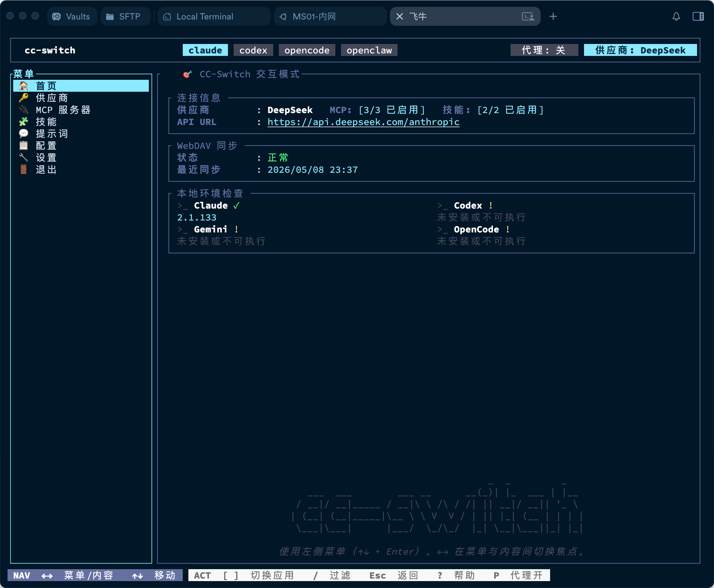Click the P 代理开 proxy hint

coord(518,575)
